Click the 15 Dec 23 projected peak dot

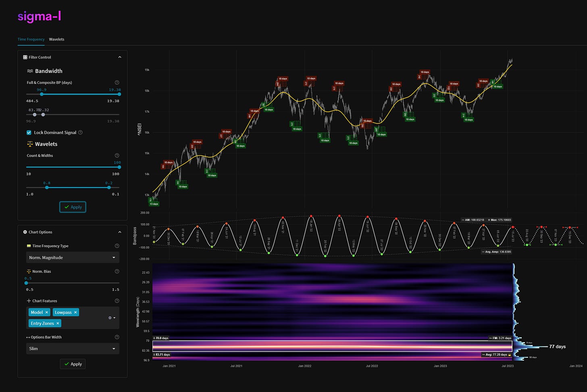click(570, 228)
